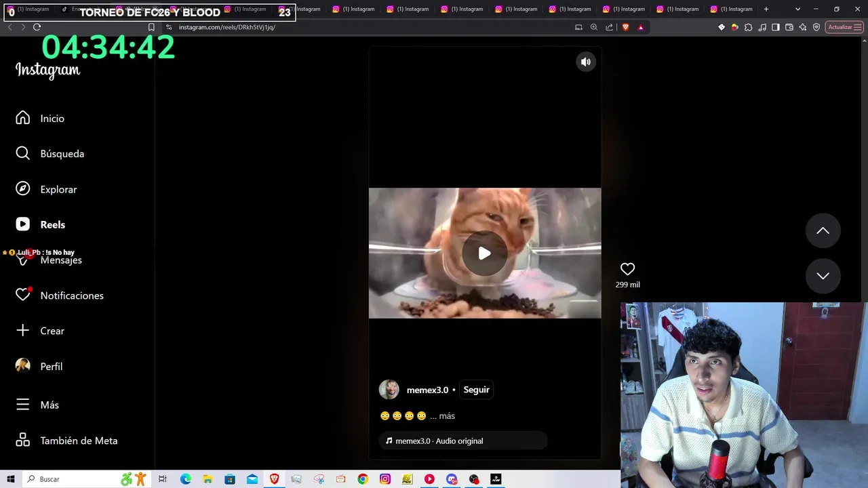
Task: Click the address bar URL
Action: [227, 27]
